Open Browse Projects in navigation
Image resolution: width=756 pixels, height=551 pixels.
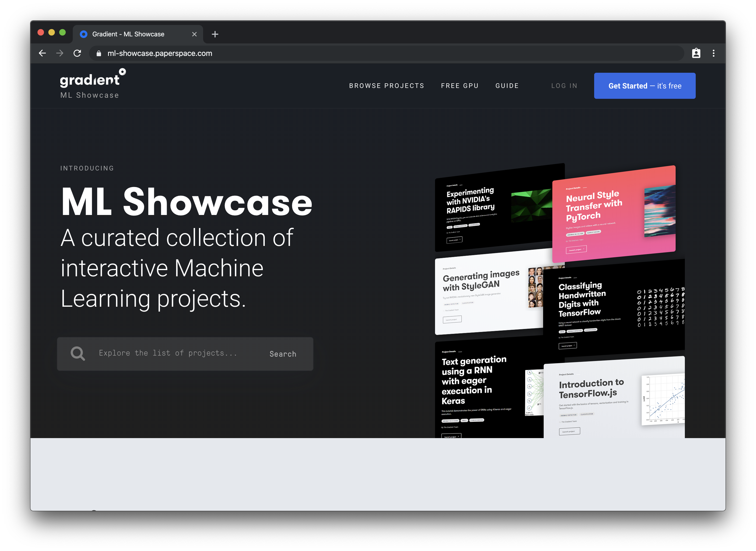[x=386, y=86]
